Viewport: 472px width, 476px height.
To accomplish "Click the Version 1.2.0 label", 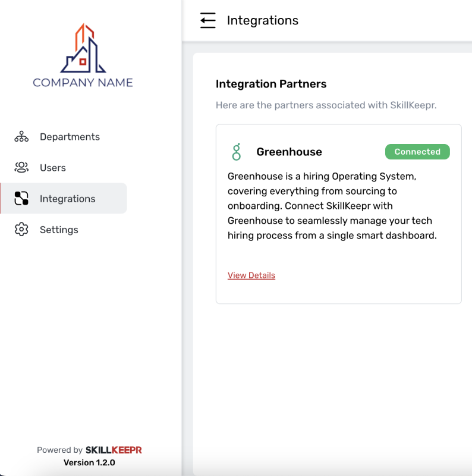I will [89, 463].
